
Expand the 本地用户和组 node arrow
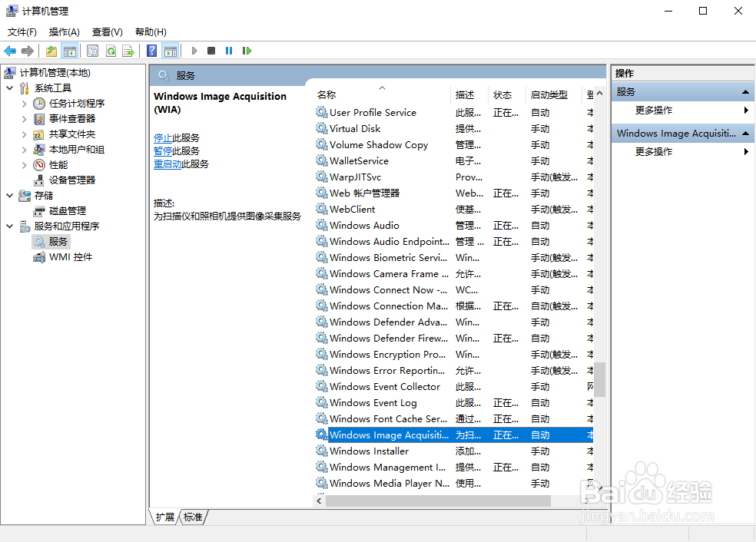(24, 150)
